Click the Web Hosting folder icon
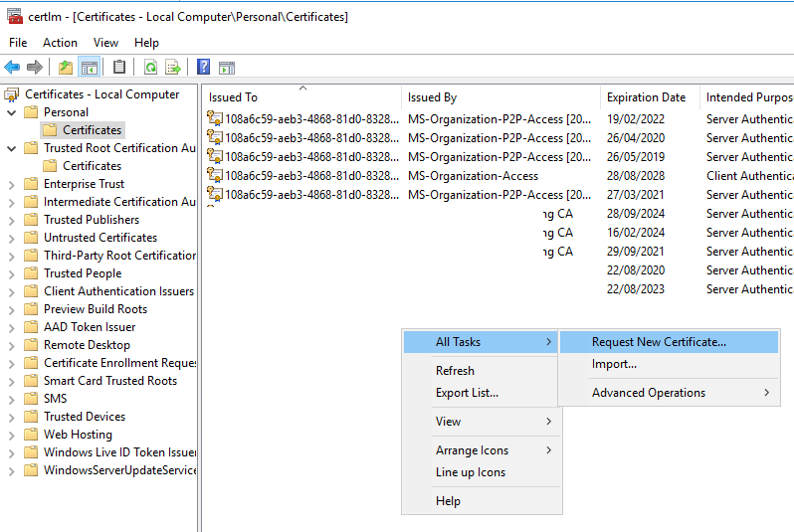Viewport: 794px width, 532px height. (31, 435)
